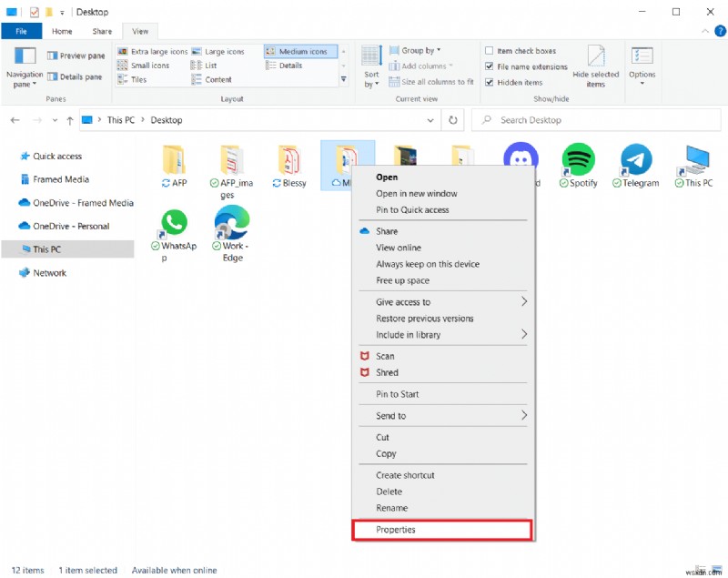The width and height of the screenshot is (728, 578).
Task: Select Large icons layout
Action: tap(217, 52)
